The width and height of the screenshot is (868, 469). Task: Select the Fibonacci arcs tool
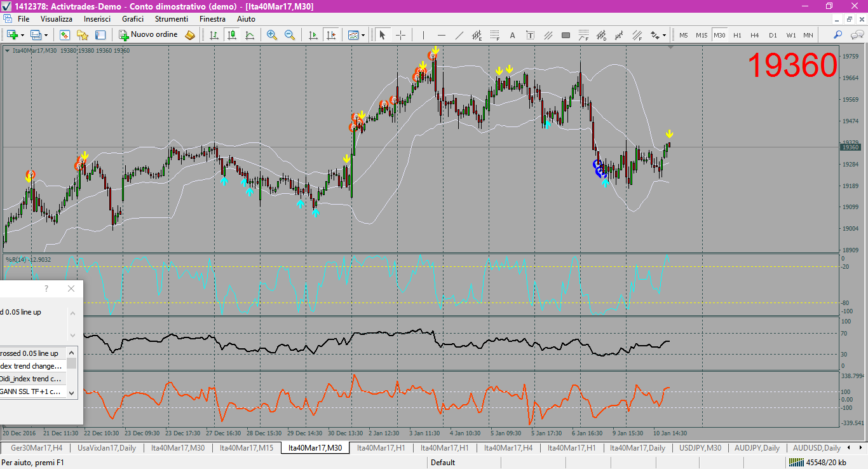[584, 35]
